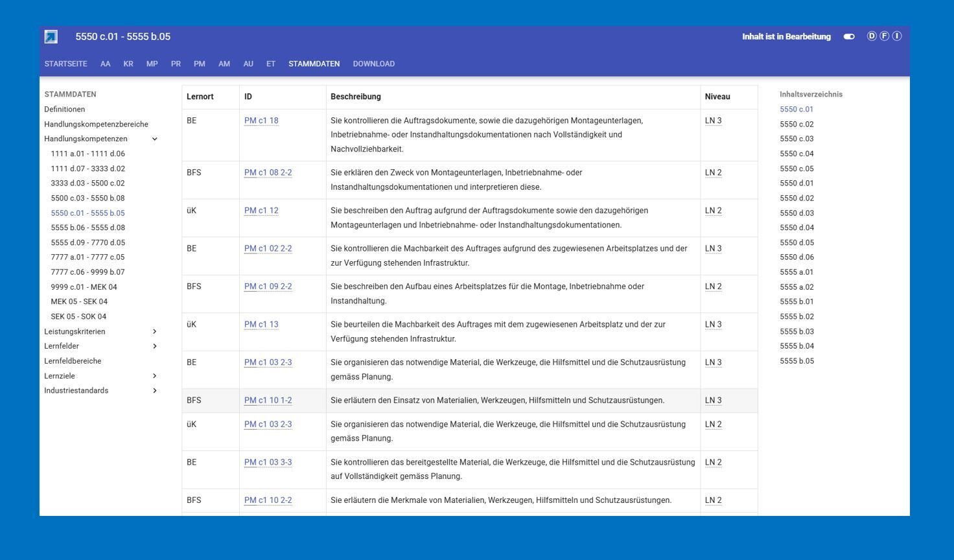The width and height of the screenshot is (954, 560).
Task: Click the logo icon in the header
Action: click(x=51, y=37)
